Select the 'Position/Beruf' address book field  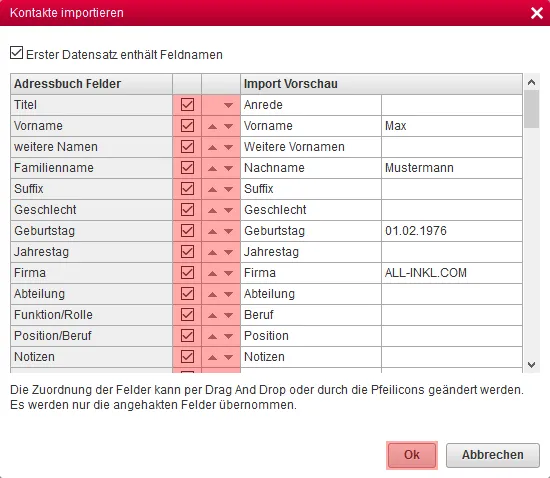[x=92, y=336]
